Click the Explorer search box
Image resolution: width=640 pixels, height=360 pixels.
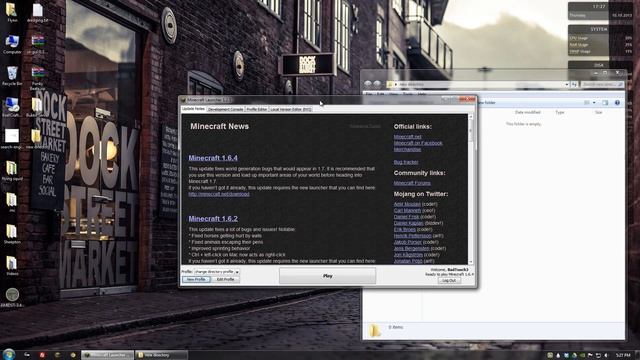602,84
